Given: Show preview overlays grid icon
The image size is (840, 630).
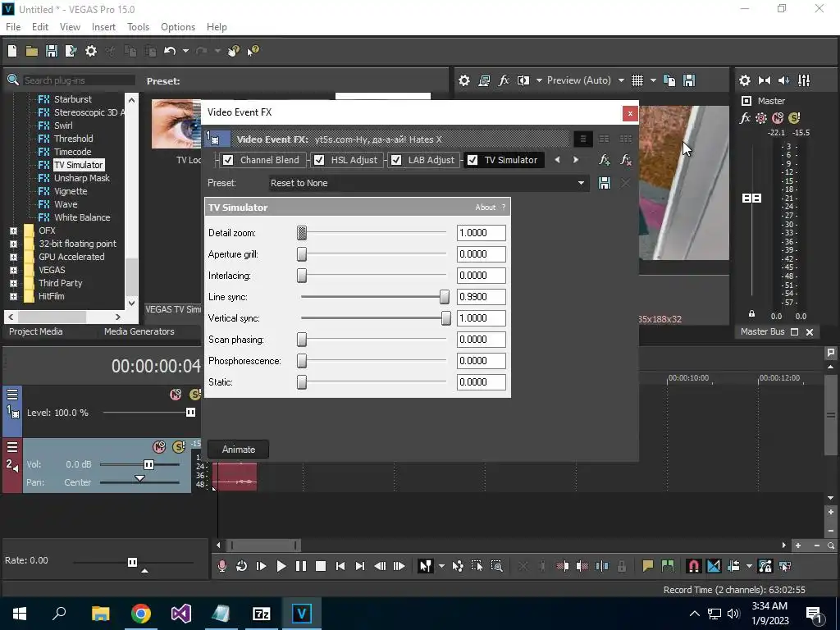Looking at the screenshot, I should point(637,80).
